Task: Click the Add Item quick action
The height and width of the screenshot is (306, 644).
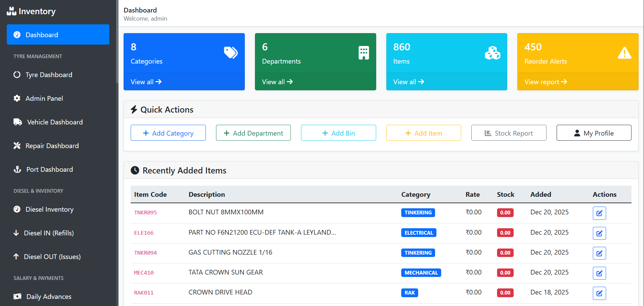Action: tap(423, 133)
